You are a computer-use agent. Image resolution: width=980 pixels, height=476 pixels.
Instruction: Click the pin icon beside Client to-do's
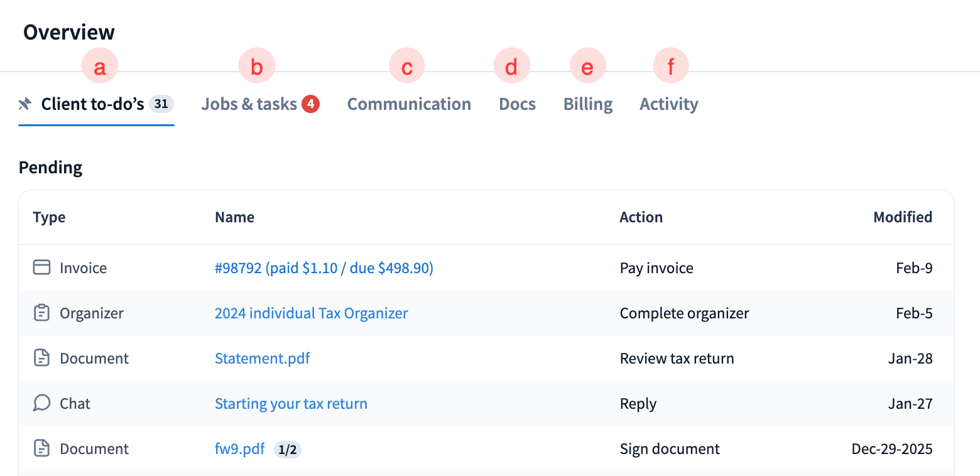tap(25, 104)
